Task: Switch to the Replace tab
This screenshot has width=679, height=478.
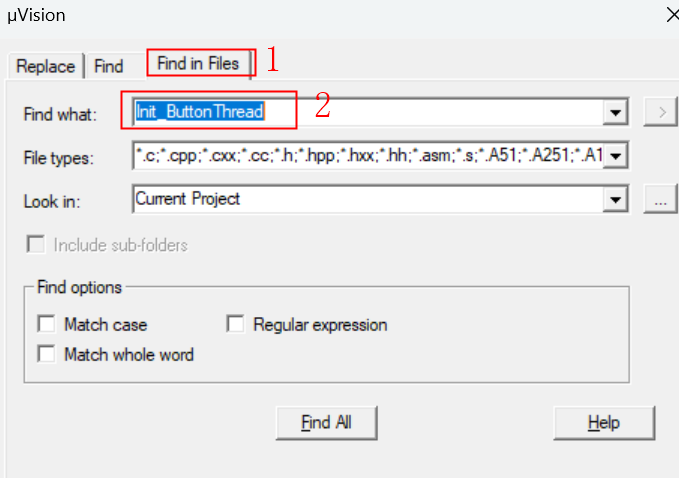Action: pyautogui.click(x=45, y=66)
